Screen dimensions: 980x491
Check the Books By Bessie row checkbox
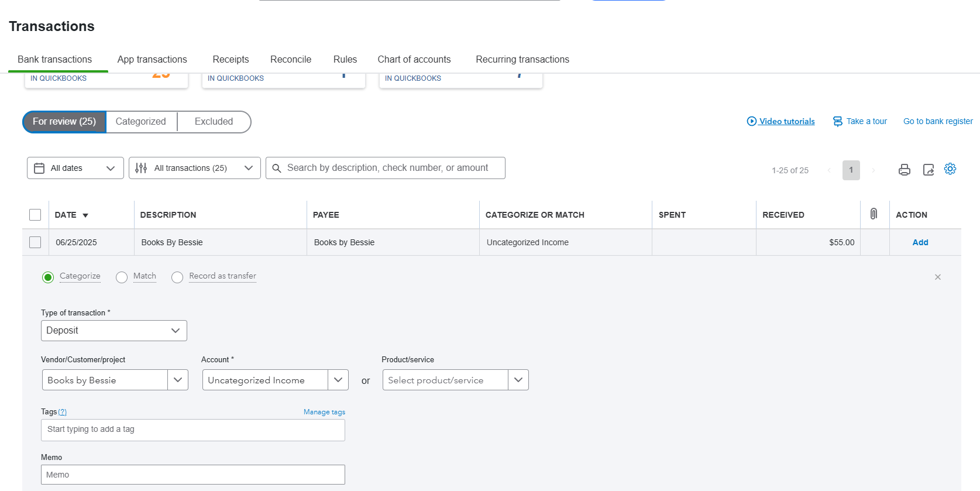pos(35,242)
